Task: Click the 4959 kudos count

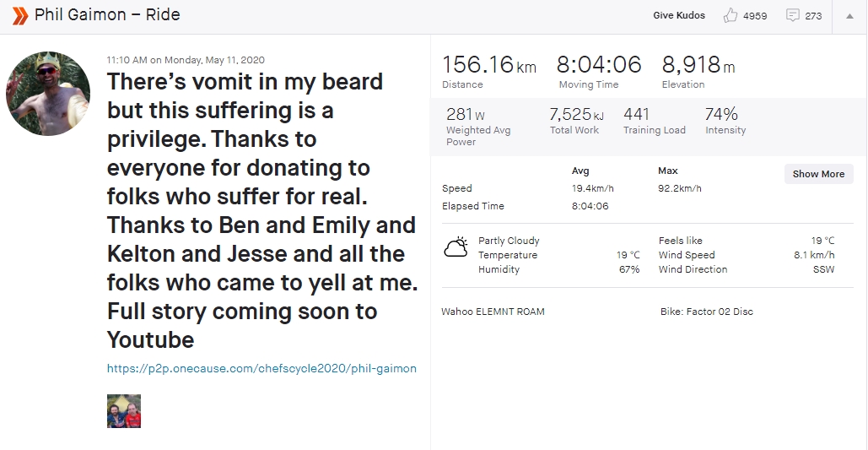Action: [755, 16]
